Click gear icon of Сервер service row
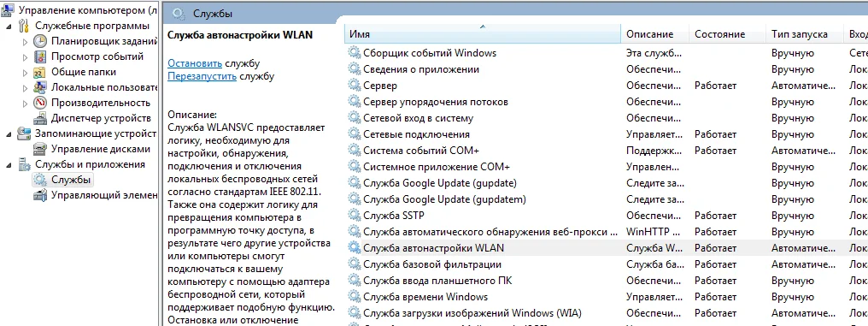This screenshot has width=868, height=326. [354, 86]
